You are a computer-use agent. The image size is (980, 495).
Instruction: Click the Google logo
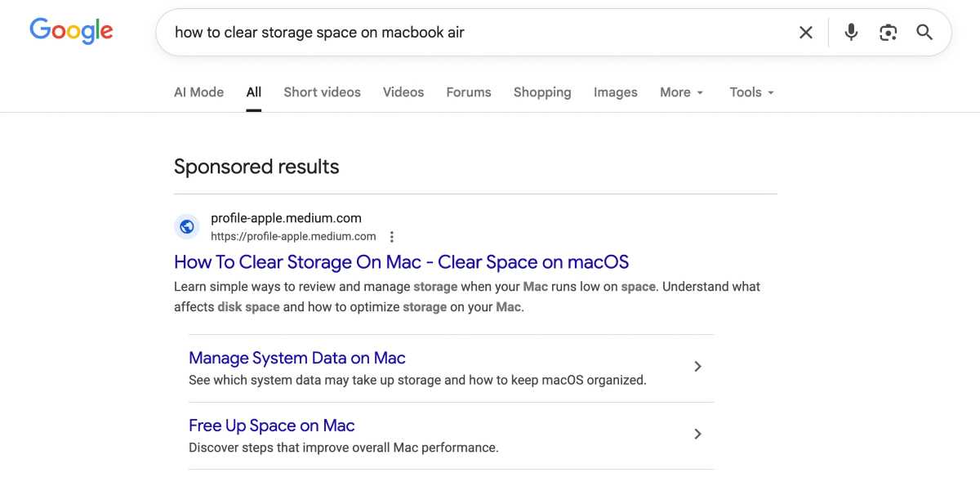pyautogui.click(x=71, y=30)
